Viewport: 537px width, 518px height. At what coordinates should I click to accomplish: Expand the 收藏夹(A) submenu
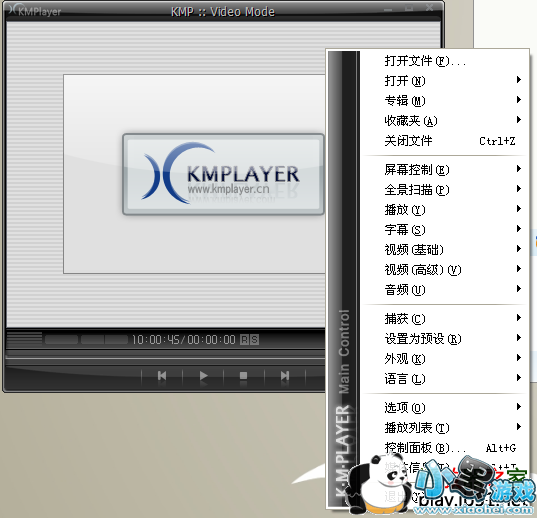pos(444,121)
